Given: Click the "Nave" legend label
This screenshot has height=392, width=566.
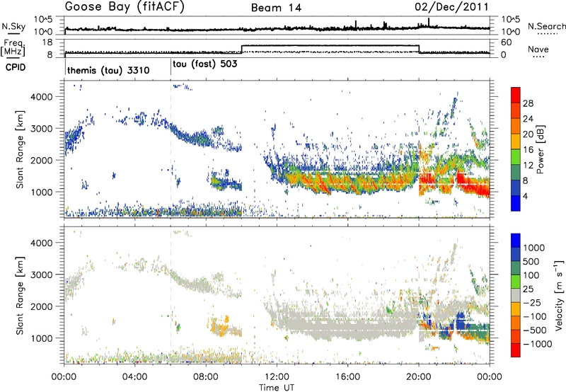Looking at the screenshot, I should 538,49.
